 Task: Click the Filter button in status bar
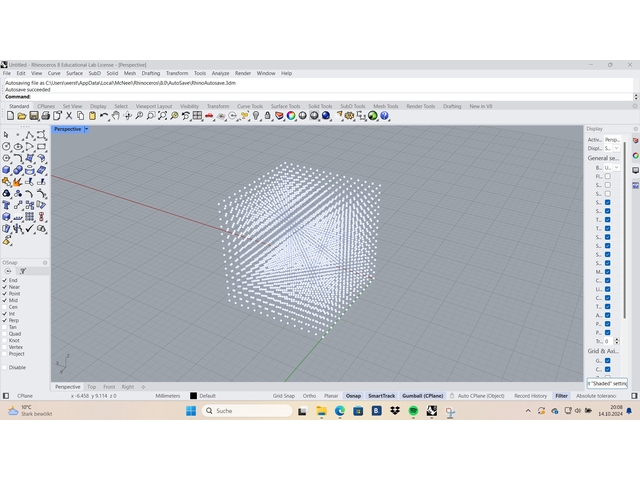(562, 396)
